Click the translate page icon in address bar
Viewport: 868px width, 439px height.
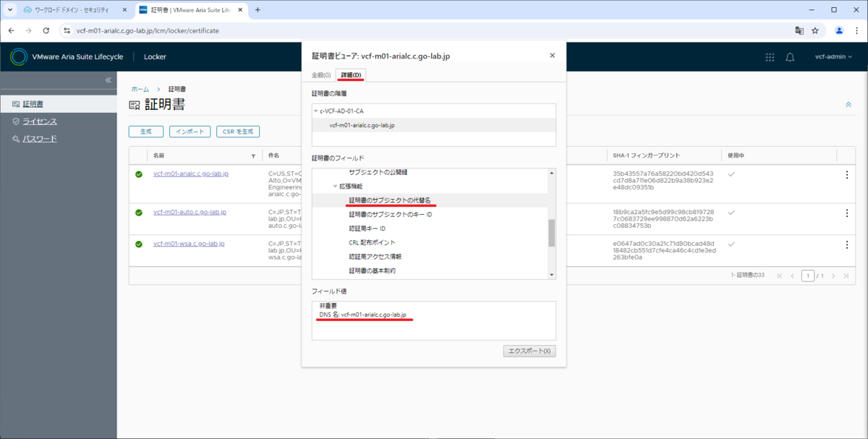point(799,31)
